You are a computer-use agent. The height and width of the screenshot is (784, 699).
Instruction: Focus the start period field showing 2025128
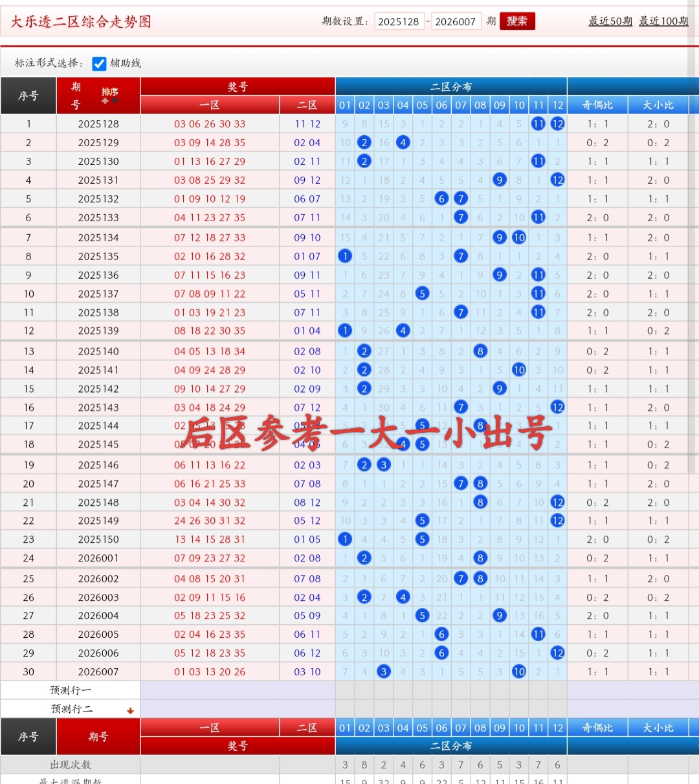click(x=399, y=21)
